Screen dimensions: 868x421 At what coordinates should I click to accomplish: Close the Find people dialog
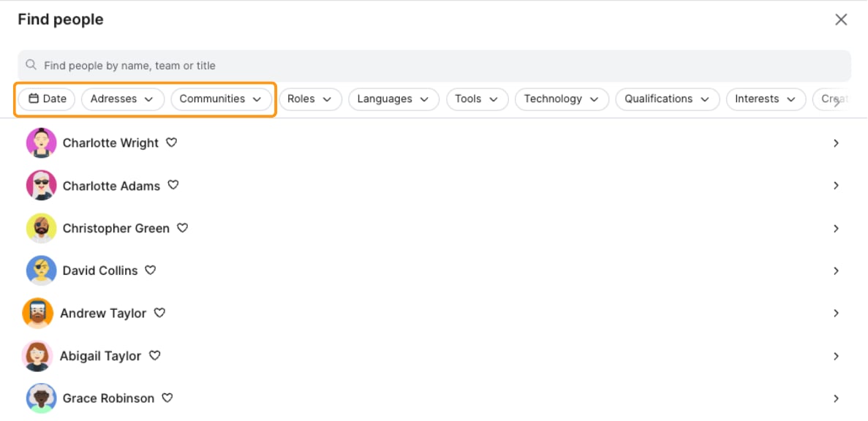pyautogui.click(x=841, y=20)
